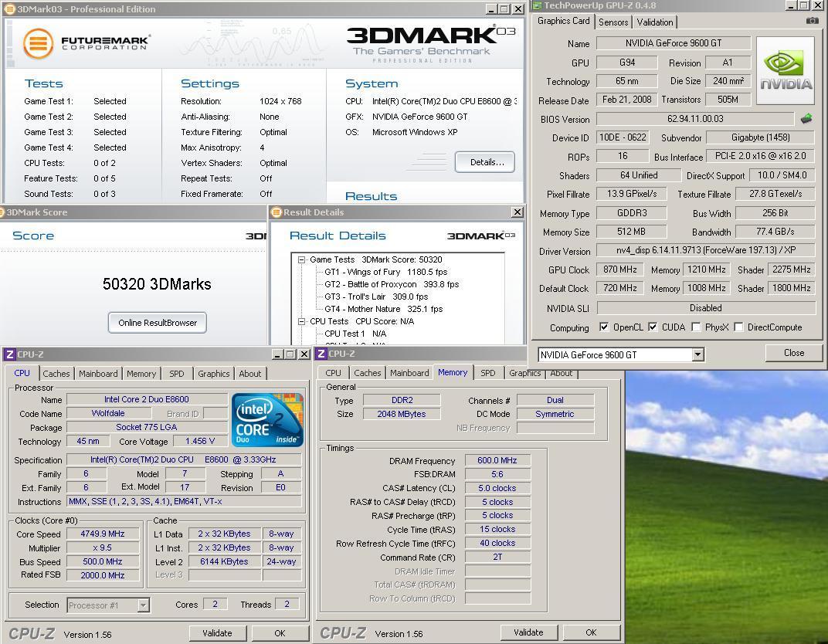Click the NVIDIA logo in GPU-Z
This screenshot has height=644, width=828.
(x=786, y=70)
